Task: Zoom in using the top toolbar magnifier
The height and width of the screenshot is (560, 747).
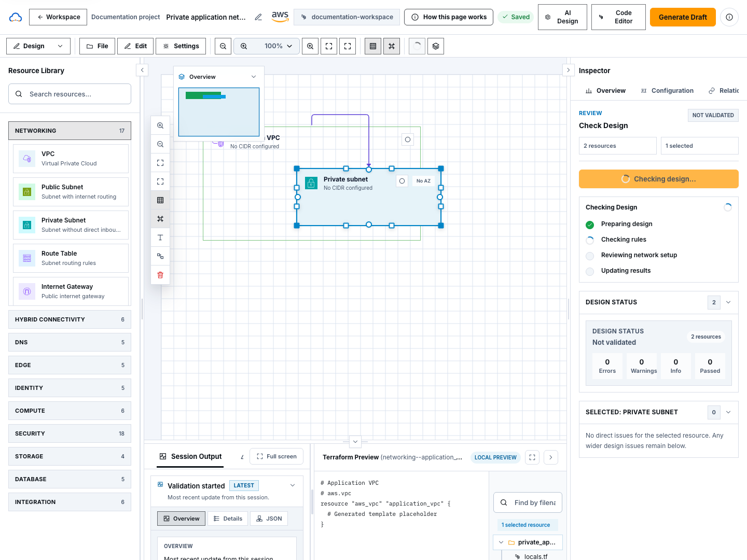Action: [310, 46]
